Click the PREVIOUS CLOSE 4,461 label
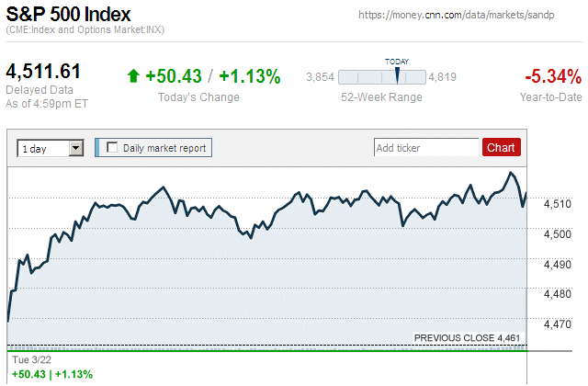The width and height of the screenshot is (588, 386). coord(468,338)
